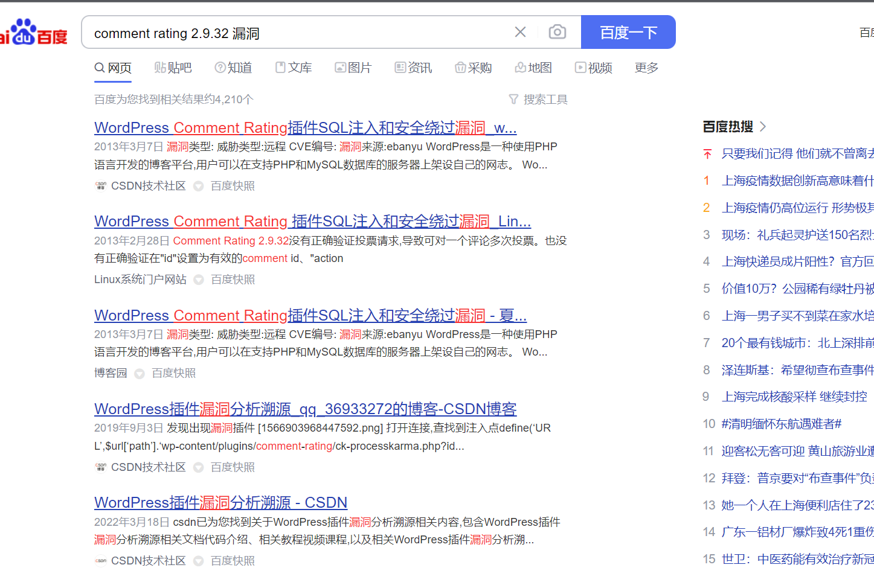Click 博客园 source link

click(111, 373)
